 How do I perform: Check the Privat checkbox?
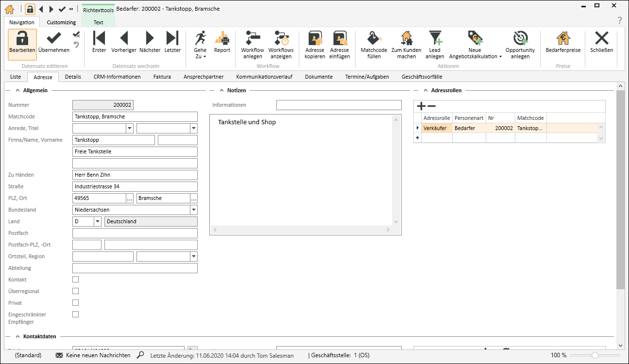click(75, 303)
